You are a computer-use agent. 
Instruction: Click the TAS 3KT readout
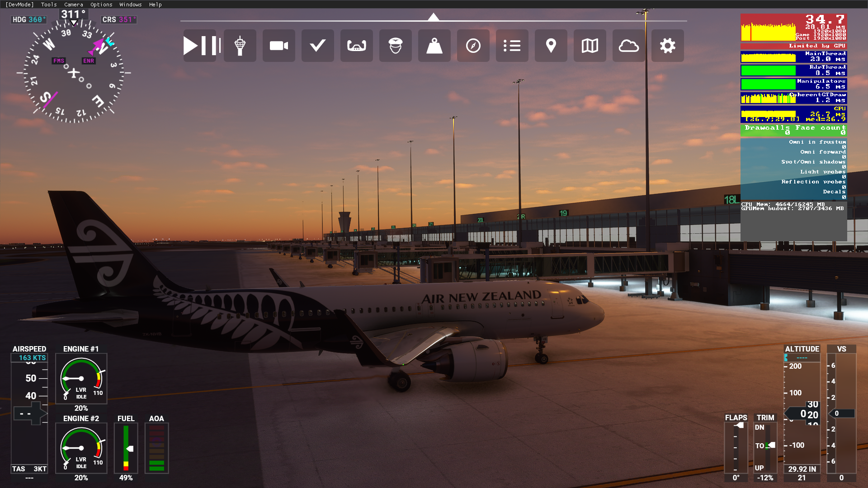click(29, 469)
